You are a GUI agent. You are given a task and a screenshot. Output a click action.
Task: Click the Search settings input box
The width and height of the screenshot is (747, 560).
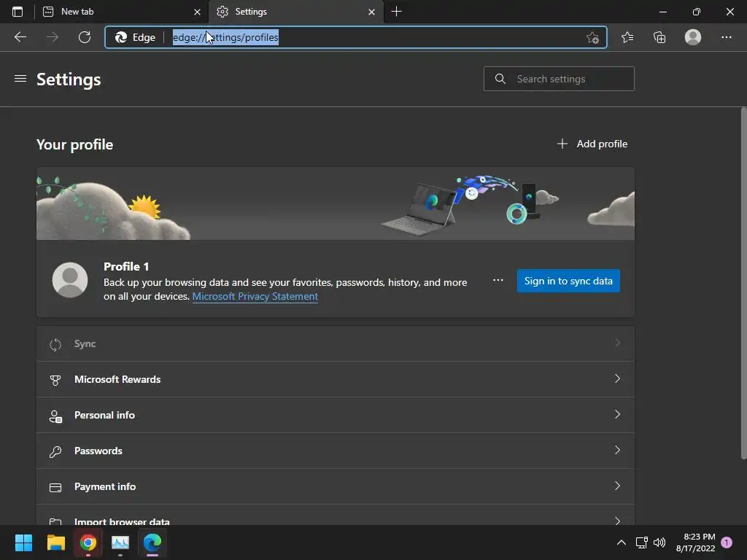coord(559,79)
